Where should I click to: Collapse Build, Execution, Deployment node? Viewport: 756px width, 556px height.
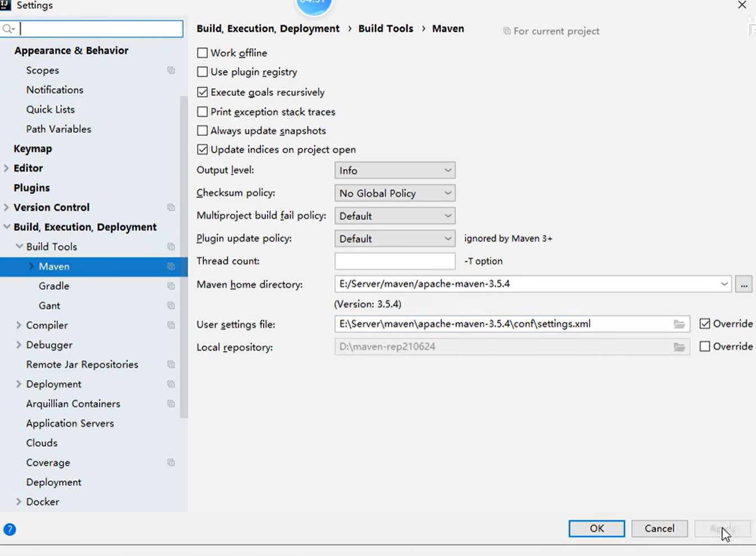click(6, 227)
